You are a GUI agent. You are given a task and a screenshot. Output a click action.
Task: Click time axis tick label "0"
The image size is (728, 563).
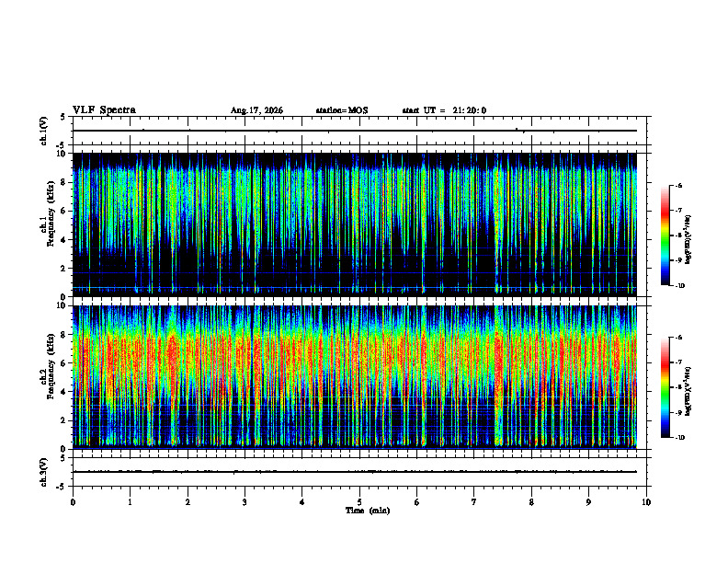pyautogui.click(x=73, y=502)
